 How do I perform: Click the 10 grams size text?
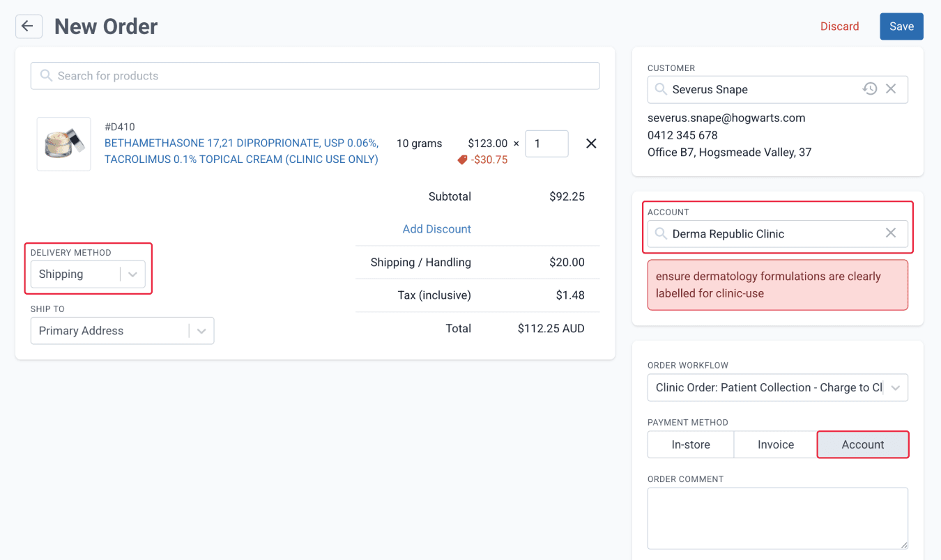(419, 143)
